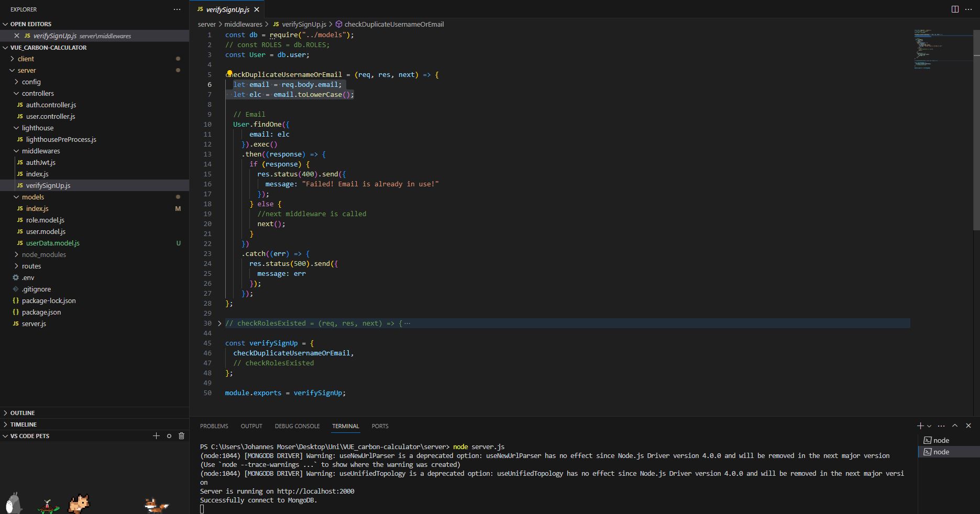
Task: Collapse the controllers folder
Action: [94, 93]
